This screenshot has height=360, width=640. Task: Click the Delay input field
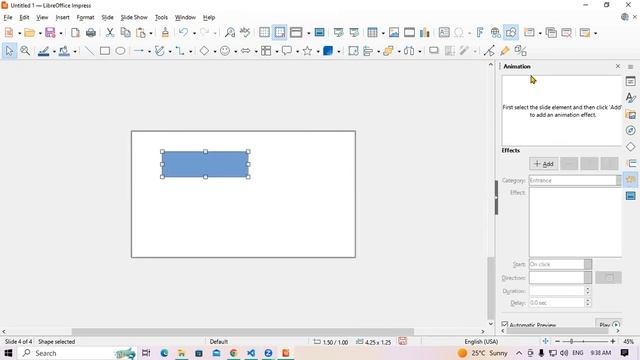[557, 303]
